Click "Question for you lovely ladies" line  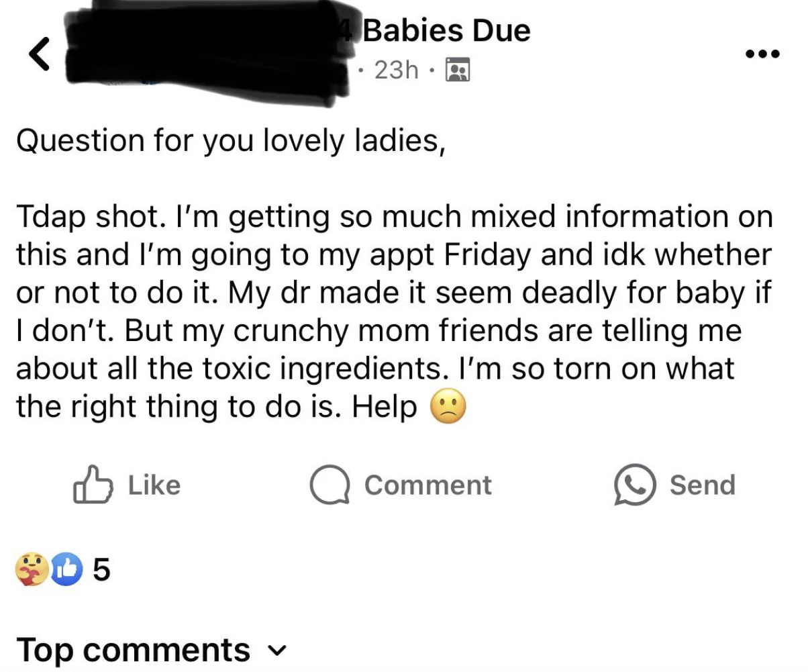click(230, 140)
